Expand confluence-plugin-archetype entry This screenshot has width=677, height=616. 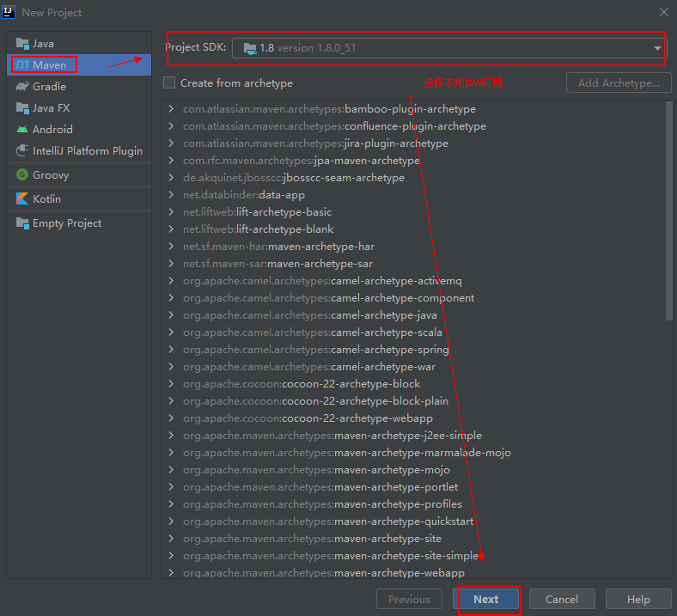point(172,126)
